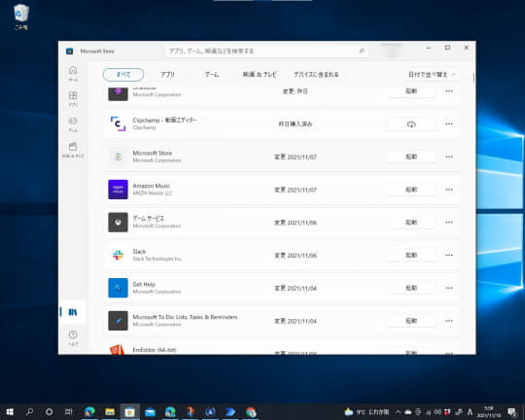The width and height of the screenshot is (525, 420).
Task: Select the デバイスに含まれる filter
Action: [316, 74]
